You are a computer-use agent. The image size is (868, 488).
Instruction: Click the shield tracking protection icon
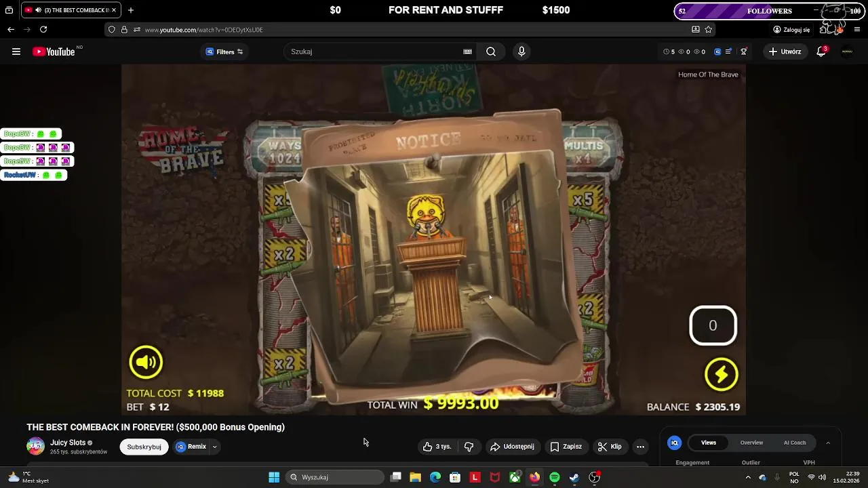tap(112, 30)
